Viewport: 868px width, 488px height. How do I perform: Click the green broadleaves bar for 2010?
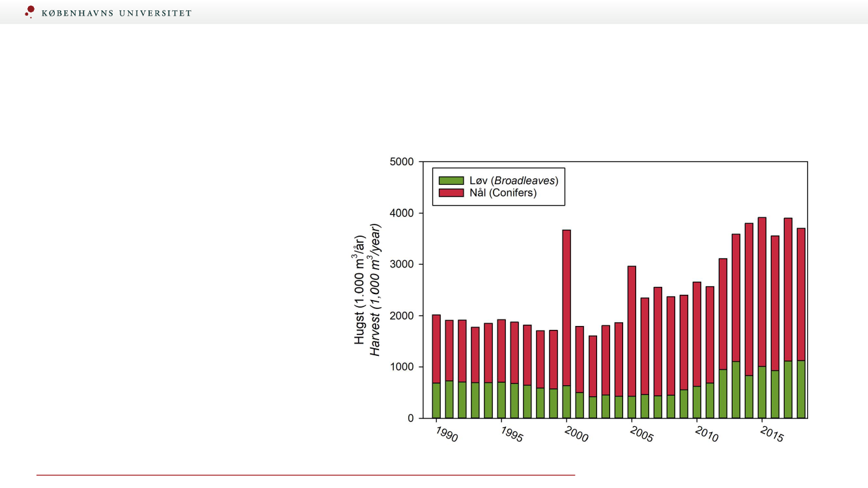(x=697, y=402)
